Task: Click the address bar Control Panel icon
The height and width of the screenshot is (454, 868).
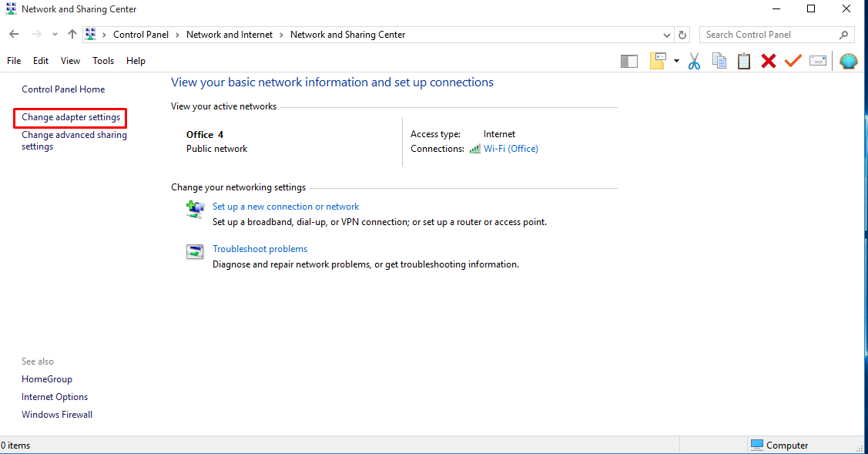Action: pyautogui.click(x=91, y=35)
